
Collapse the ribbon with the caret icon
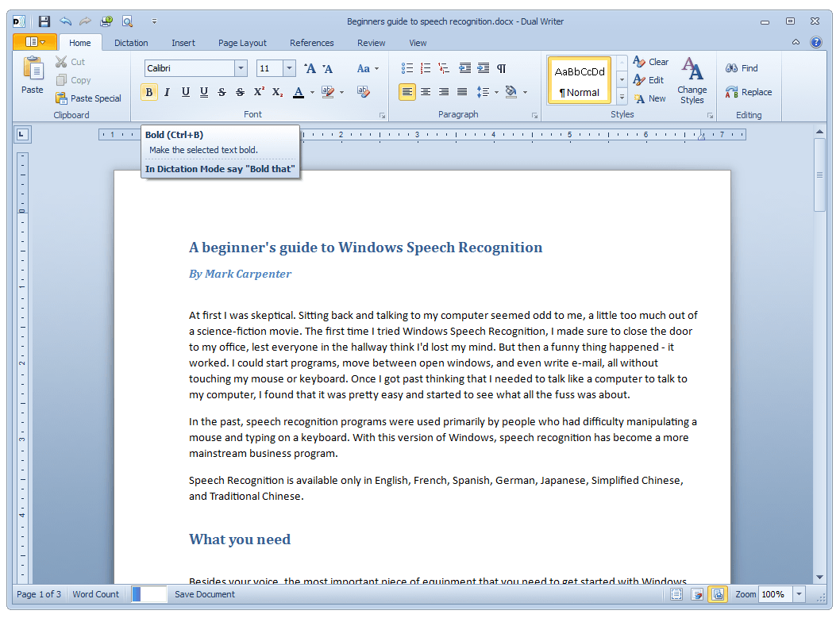coord(796,42)
